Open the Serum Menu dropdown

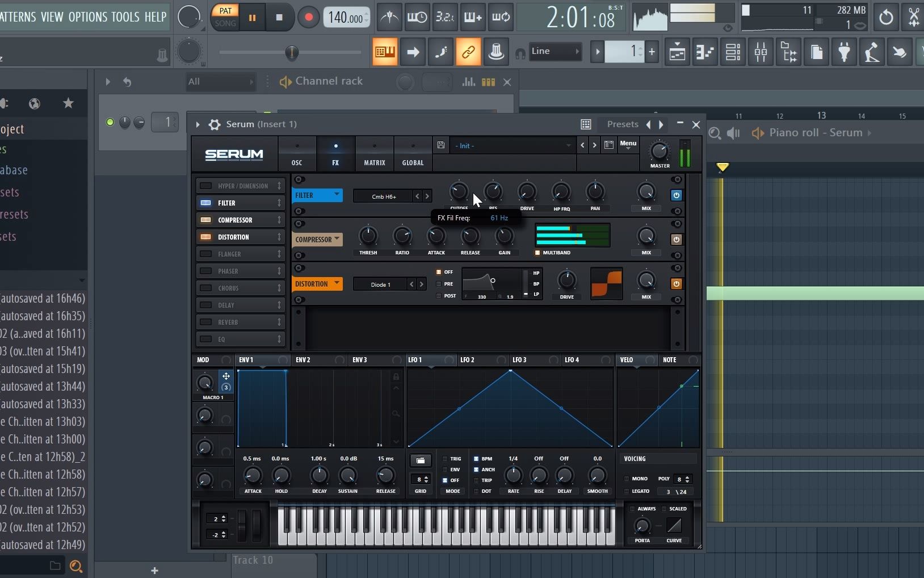628,145
